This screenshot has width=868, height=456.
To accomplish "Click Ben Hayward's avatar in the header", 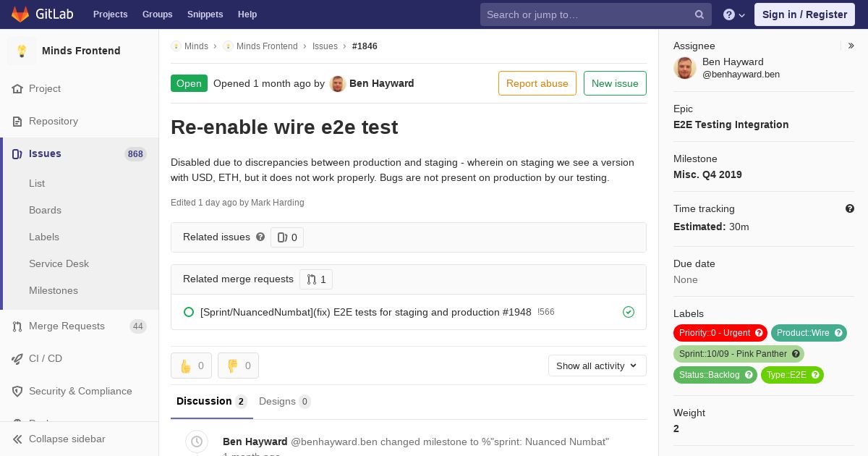I will [338, 83].
